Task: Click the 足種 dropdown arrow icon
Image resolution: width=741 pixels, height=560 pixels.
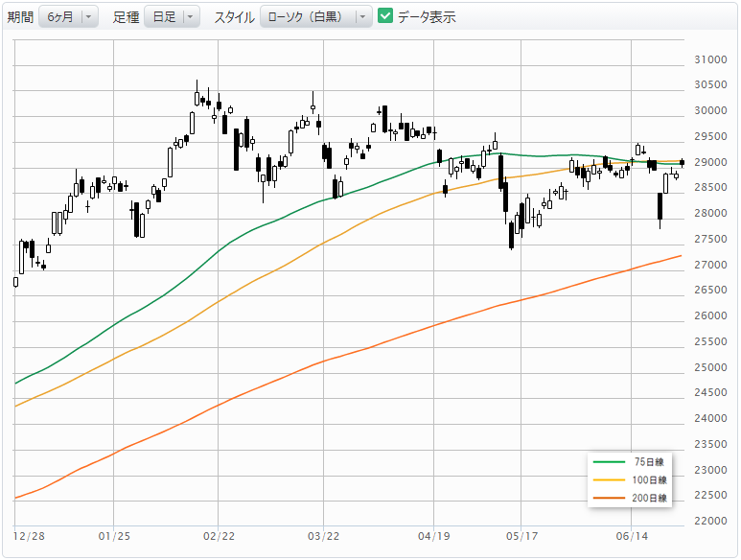Action: pyautogui.click(x=190, y=17)
